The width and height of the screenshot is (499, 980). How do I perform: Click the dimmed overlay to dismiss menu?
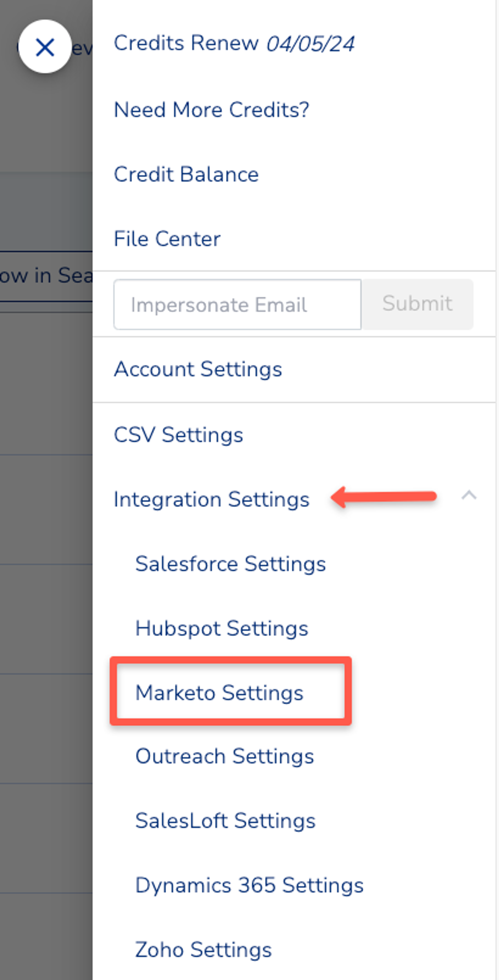click(x=46, y=571)
